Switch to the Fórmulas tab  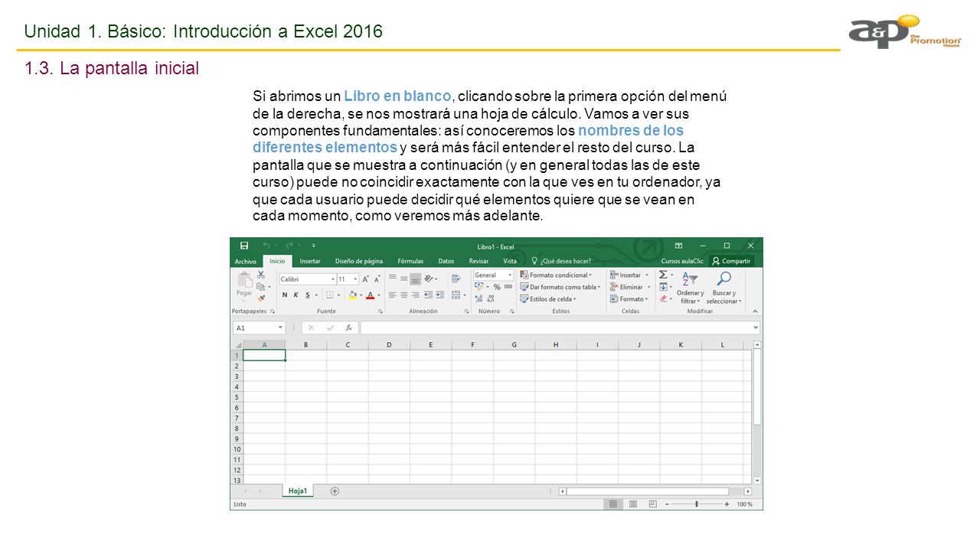tap(410, 261)
